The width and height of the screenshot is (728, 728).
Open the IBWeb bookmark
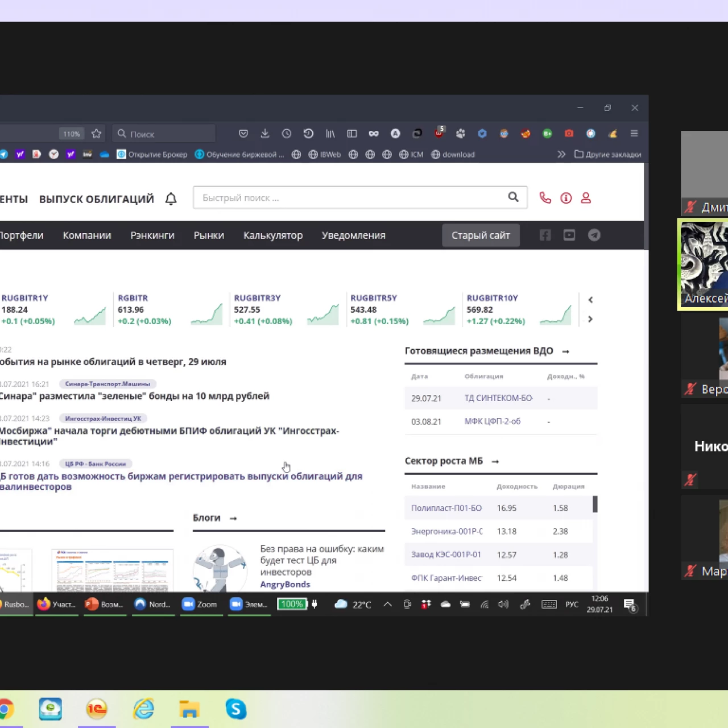click(324, 154)
